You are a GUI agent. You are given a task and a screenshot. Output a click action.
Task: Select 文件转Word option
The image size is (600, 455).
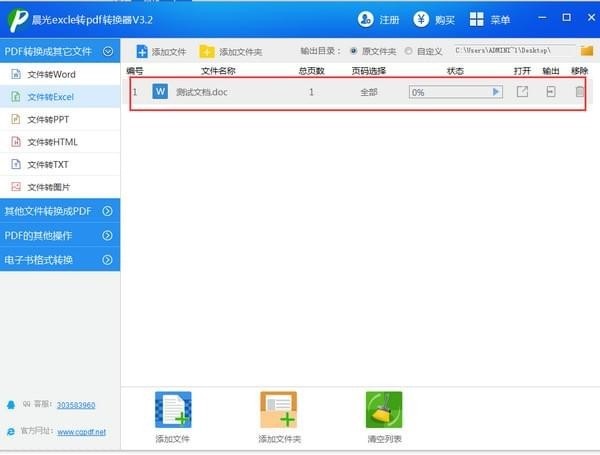[60, 74]
